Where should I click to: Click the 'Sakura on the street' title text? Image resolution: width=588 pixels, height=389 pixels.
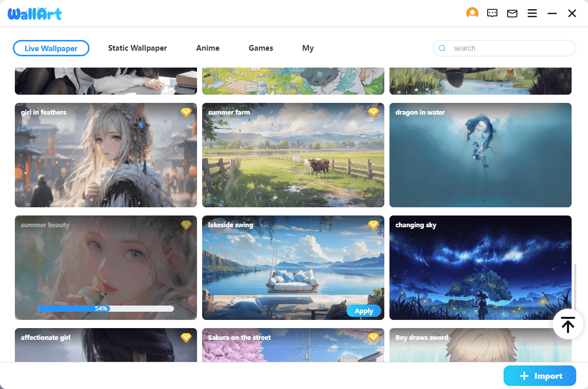(x=239, y=338)
